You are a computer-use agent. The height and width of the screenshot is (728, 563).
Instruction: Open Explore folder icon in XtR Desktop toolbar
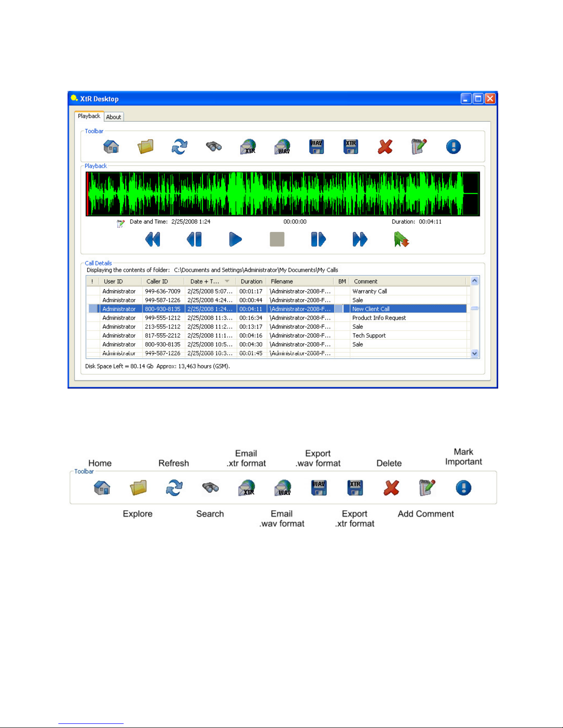coord(145,147)
